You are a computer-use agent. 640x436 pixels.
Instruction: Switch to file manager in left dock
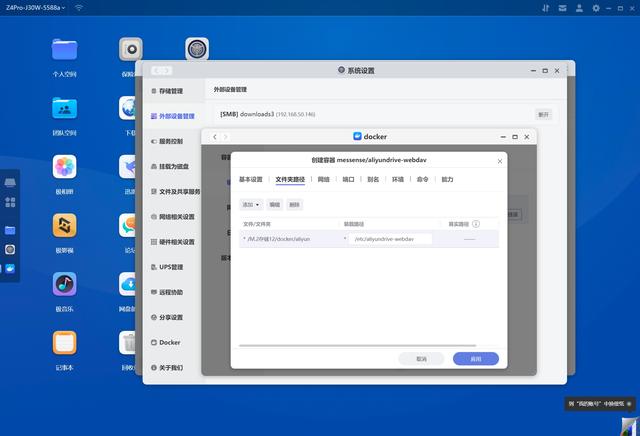pos(10,230)
